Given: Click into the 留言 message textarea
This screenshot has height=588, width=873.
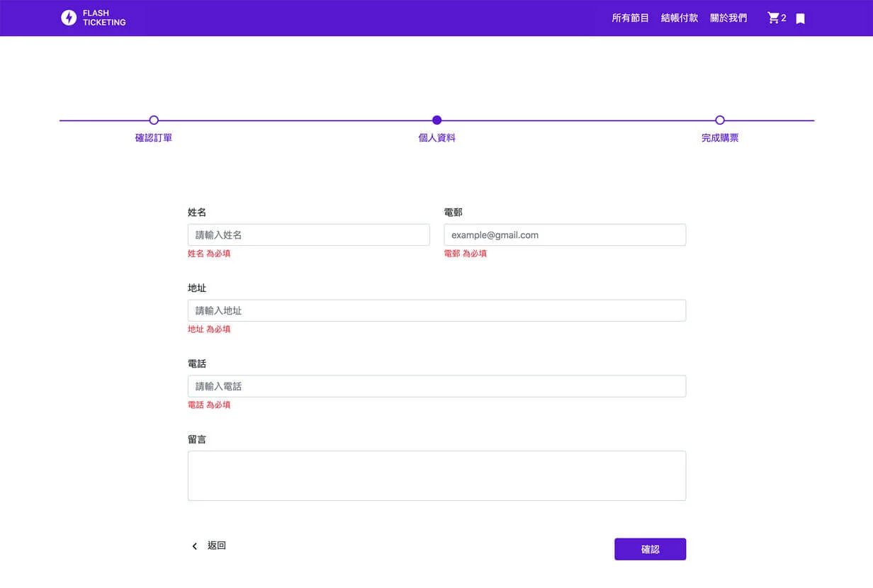Looking at the screenshot, I should click(436, 476).
